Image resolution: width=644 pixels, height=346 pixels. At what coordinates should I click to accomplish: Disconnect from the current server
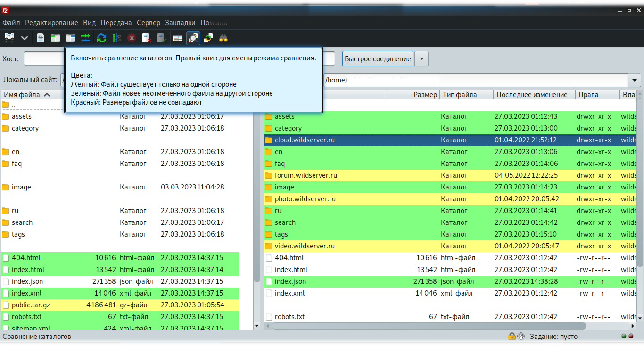(147, 38)
